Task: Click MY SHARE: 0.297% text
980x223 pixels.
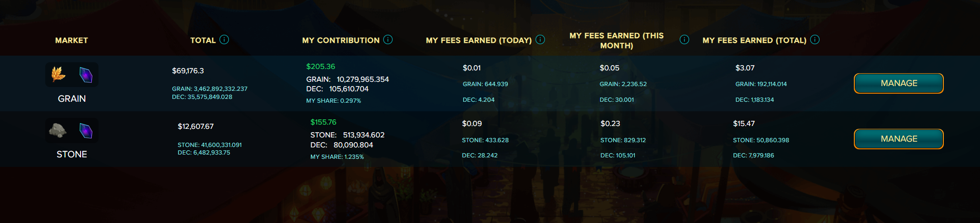Action: tap(334, 101)
